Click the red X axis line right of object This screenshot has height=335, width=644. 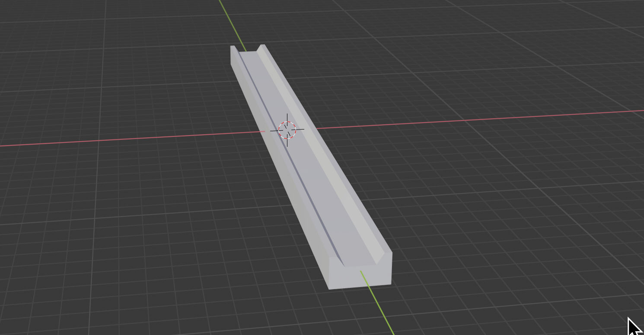(x=475, y=120)
